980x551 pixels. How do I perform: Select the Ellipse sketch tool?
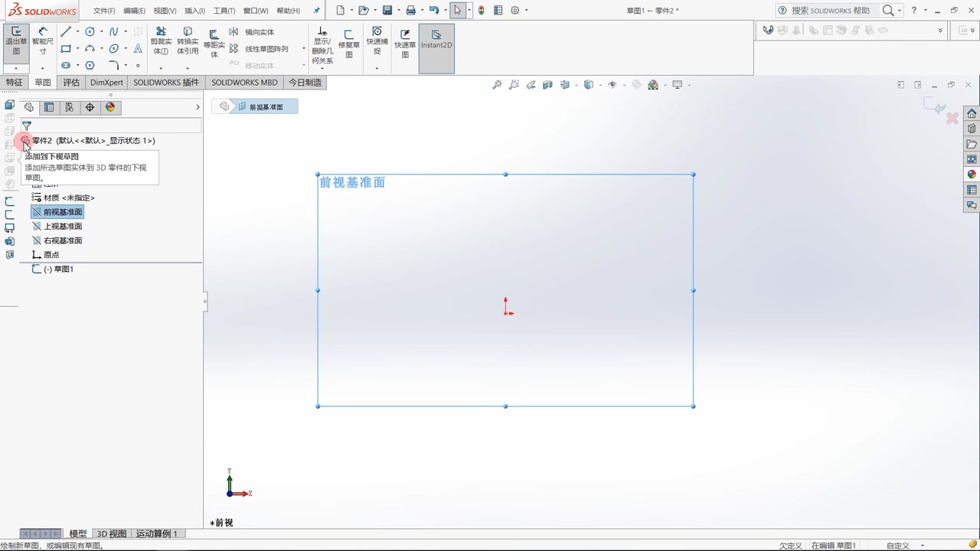click(113, 48)
